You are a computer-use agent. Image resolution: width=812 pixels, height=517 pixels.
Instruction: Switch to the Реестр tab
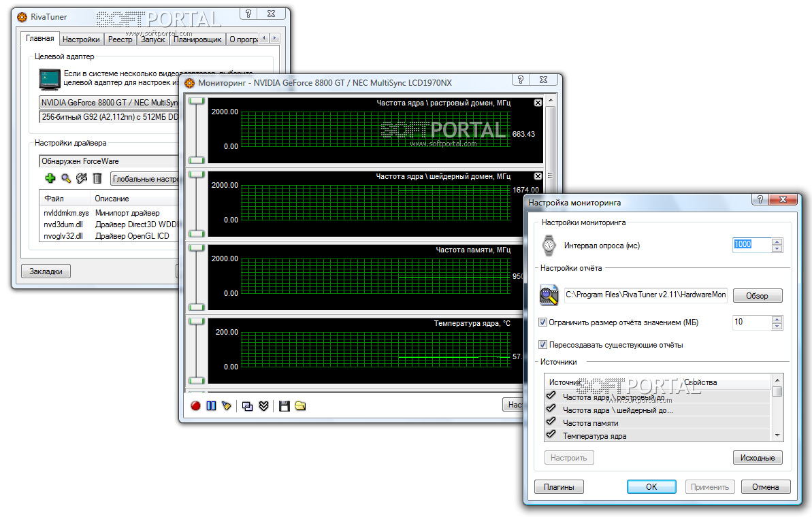point(120,39)
